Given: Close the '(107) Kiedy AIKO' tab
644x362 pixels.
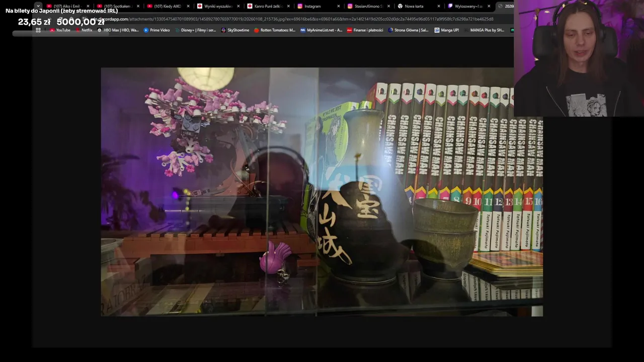Looking at the screenshot, I should (188, 6).
